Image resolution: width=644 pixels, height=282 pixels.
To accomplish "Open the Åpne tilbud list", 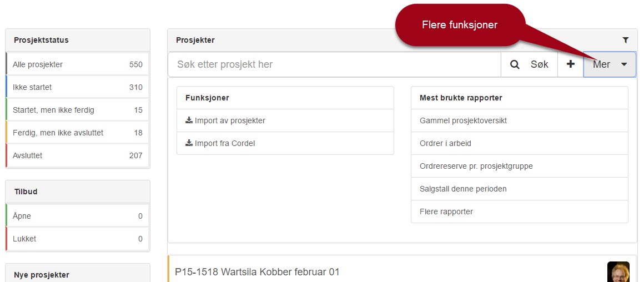I will point(78,216).
